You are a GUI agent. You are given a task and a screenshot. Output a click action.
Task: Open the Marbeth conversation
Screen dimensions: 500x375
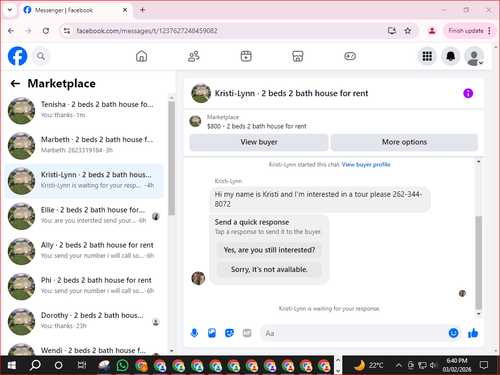click(x=84, y=145)
